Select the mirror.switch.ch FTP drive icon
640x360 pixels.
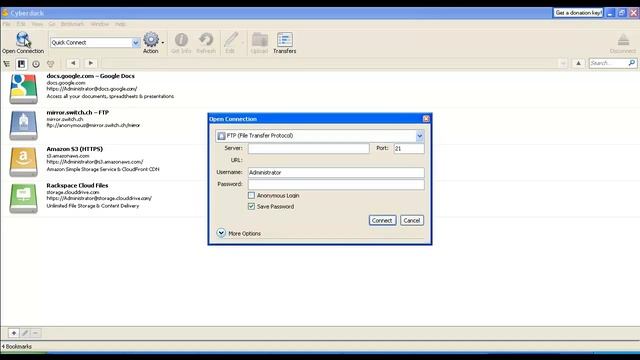coord(24,125)
